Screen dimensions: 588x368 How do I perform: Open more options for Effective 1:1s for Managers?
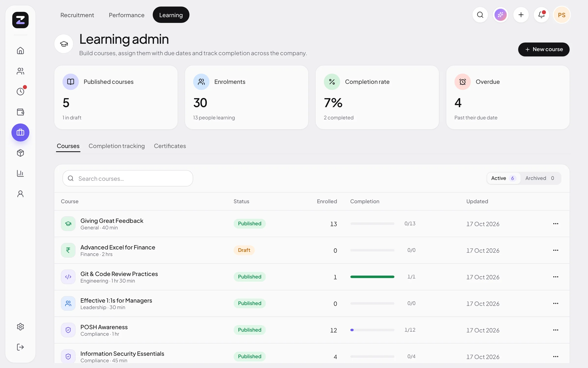click(556, 303)
